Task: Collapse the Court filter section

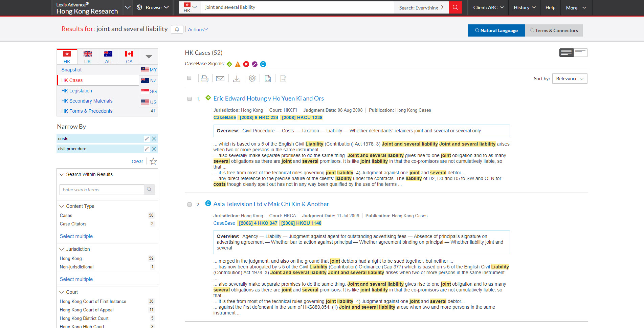Action: click(62, 292)
